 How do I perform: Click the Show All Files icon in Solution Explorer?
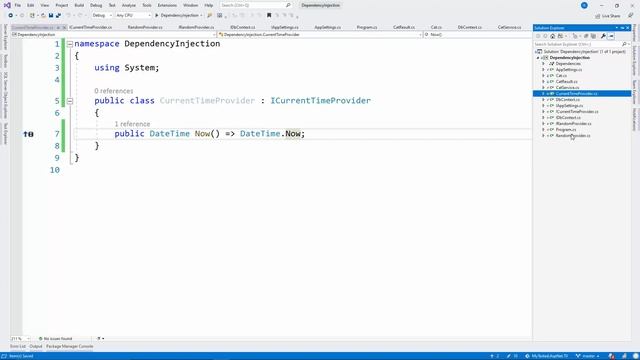click(593, 36)
